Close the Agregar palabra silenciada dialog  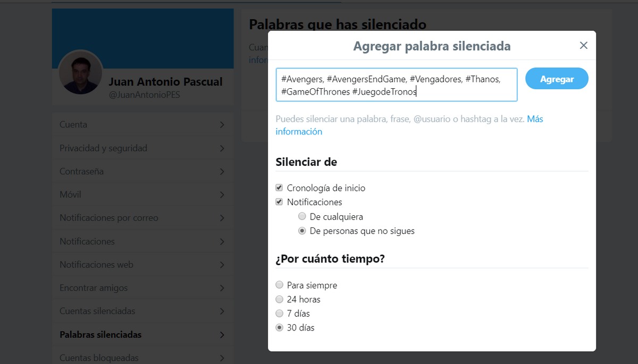coord(583,46)
